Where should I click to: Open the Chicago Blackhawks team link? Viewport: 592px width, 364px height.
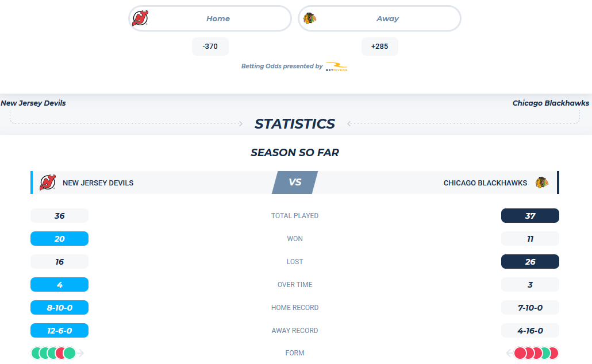(551, 103)
